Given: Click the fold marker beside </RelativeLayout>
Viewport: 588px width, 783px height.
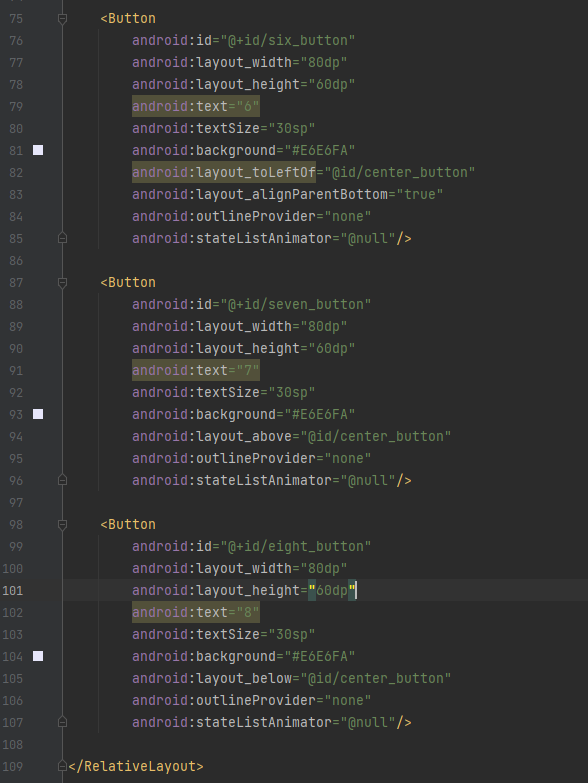Looking at the screenshot, I should tap(62, 766).
